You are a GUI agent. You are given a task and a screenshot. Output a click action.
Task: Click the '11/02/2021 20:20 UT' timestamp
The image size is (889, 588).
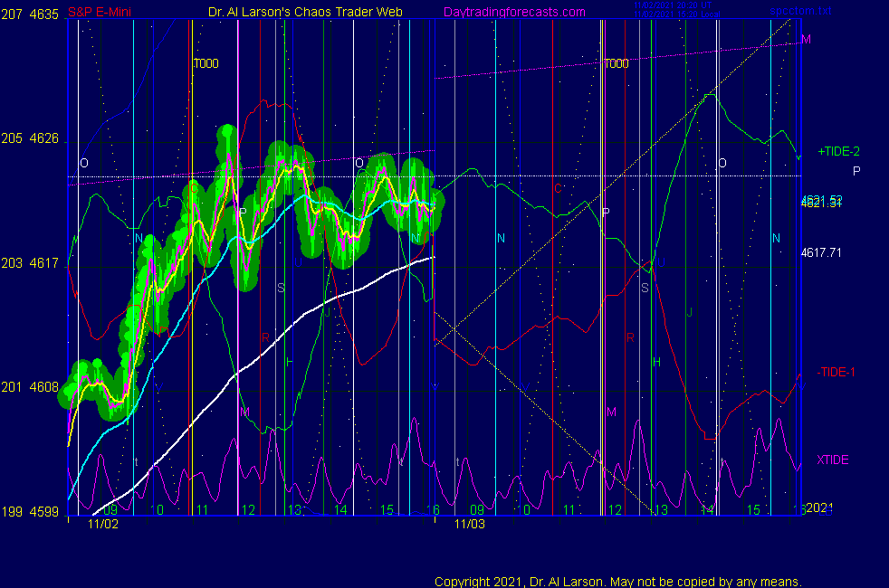coord(673,5)
